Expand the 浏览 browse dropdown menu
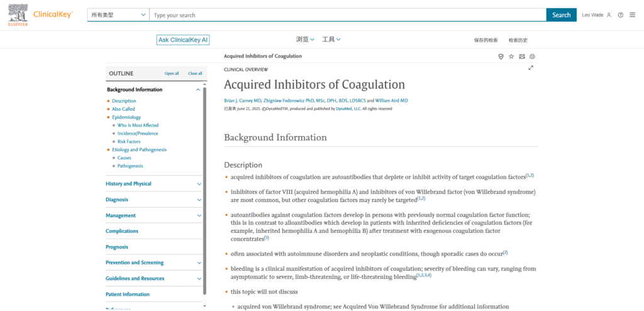Screen dimensions: 644x311 click(306, 40)
